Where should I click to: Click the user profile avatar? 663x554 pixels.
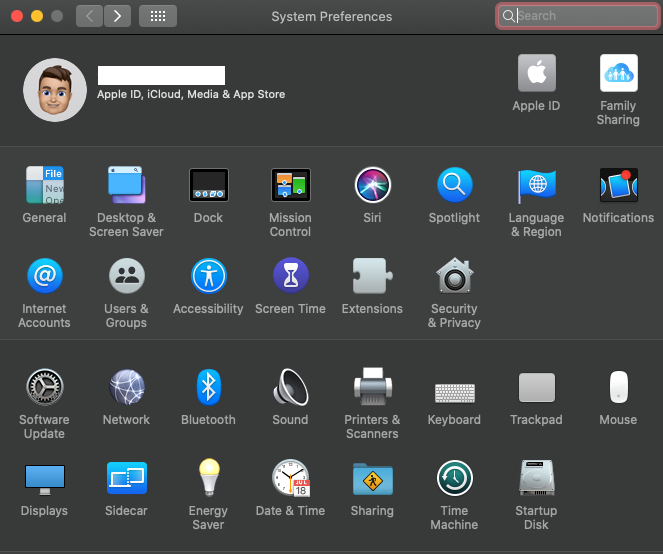click(x=55, y=90)
